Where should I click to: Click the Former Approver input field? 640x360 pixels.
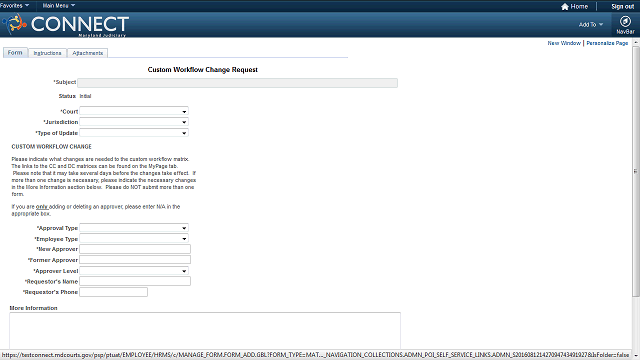tap(135, 260)
